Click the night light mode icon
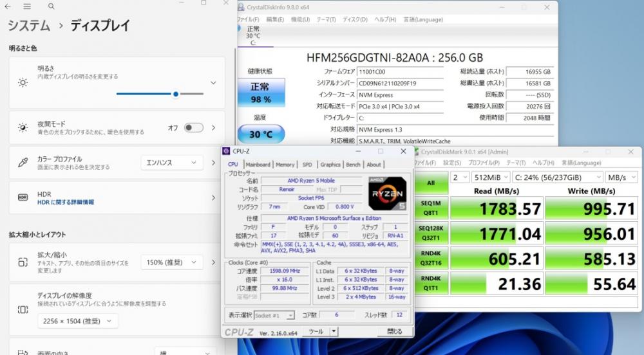Screen dimensions: 644x355 tap(23, 127)
